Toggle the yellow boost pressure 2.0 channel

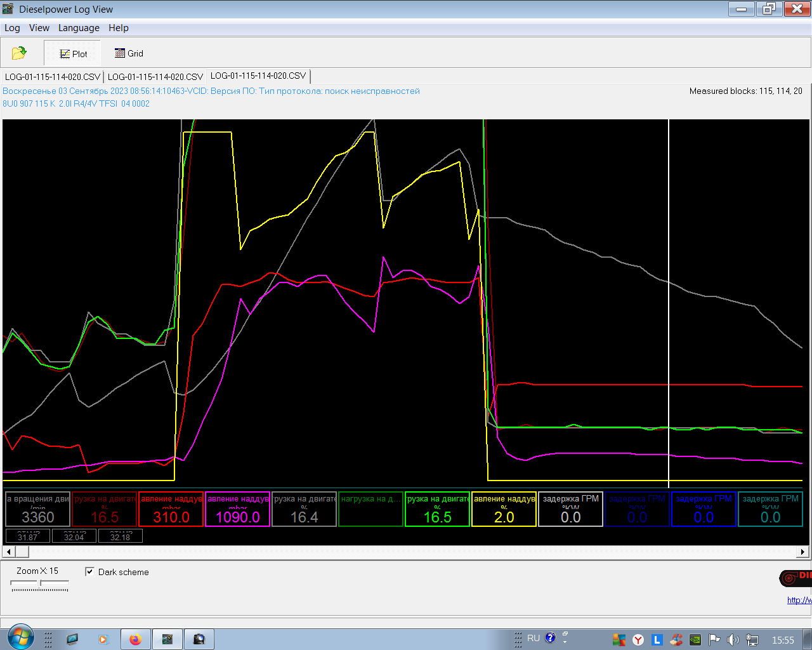coord(504,509)
